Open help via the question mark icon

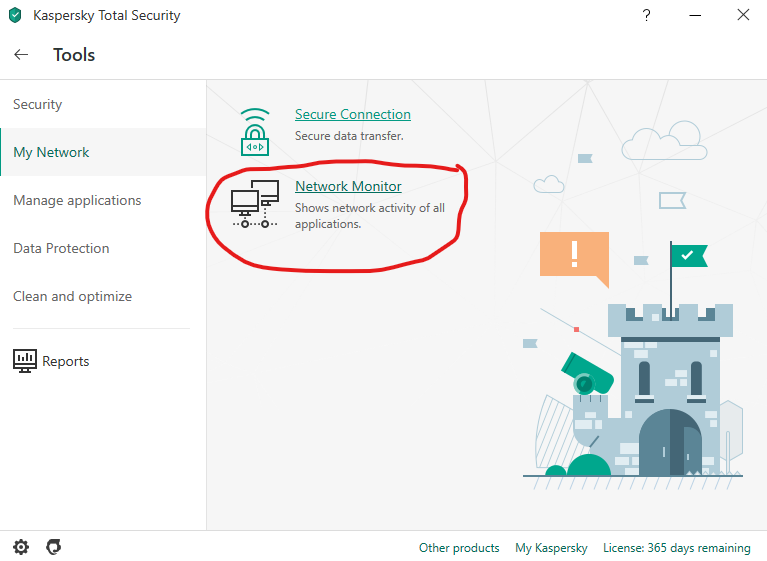click(x=646, y=15)
